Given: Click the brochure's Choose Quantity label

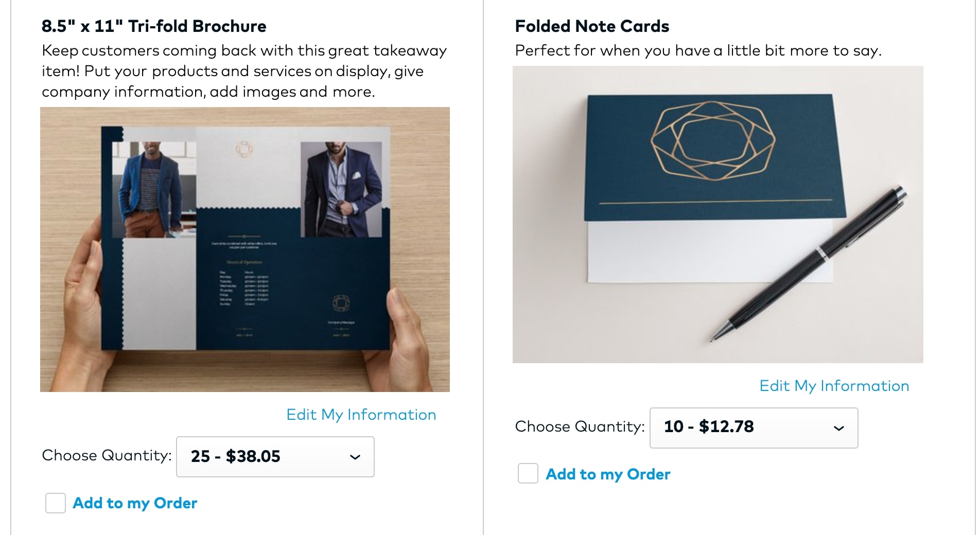Looking at the screenshot, I should [x=107, y=456].
